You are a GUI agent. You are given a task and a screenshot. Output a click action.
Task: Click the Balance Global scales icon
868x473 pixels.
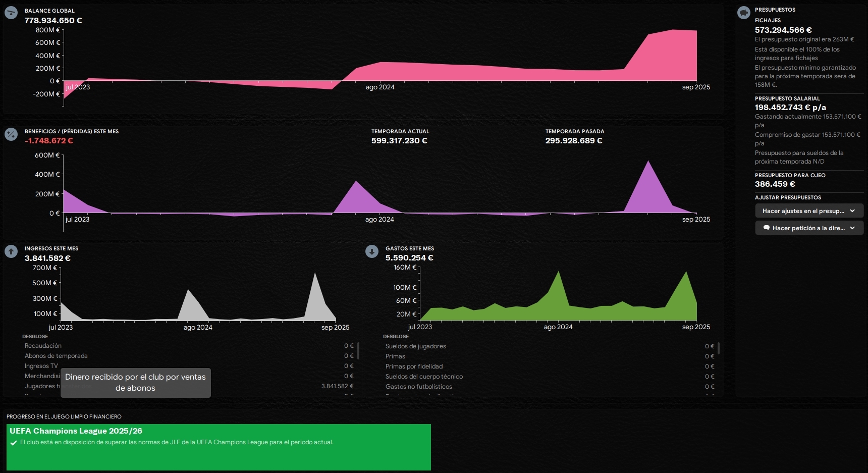11,14
